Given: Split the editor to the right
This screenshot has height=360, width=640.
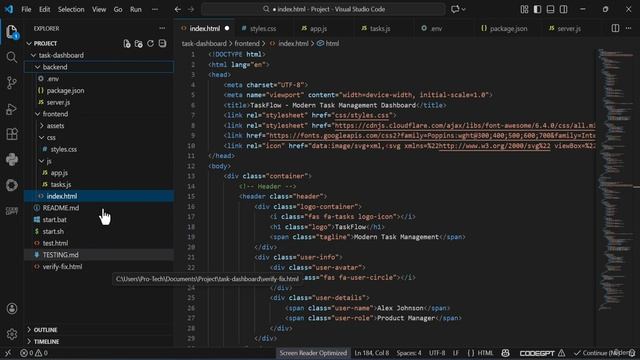Looking at the screenshot, I should pos(615,28).
